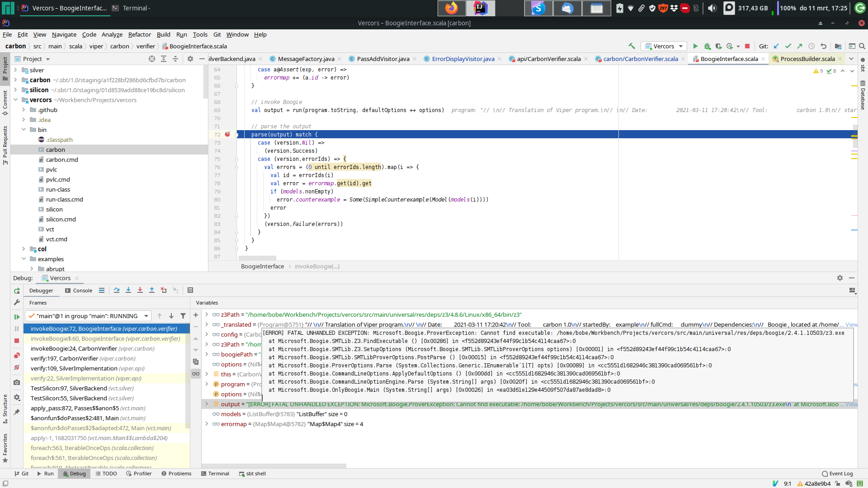Viewport: 868px width, 488px height.
Task: Stop the running process with red square icon
Action: (x=747, y=46)
